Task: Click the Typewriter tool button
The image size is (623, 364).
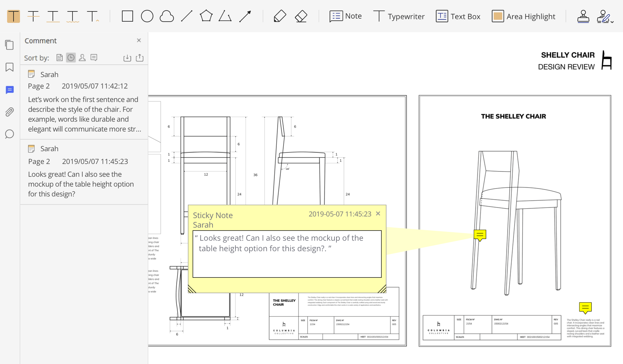Action: click(x=399, y=16)
